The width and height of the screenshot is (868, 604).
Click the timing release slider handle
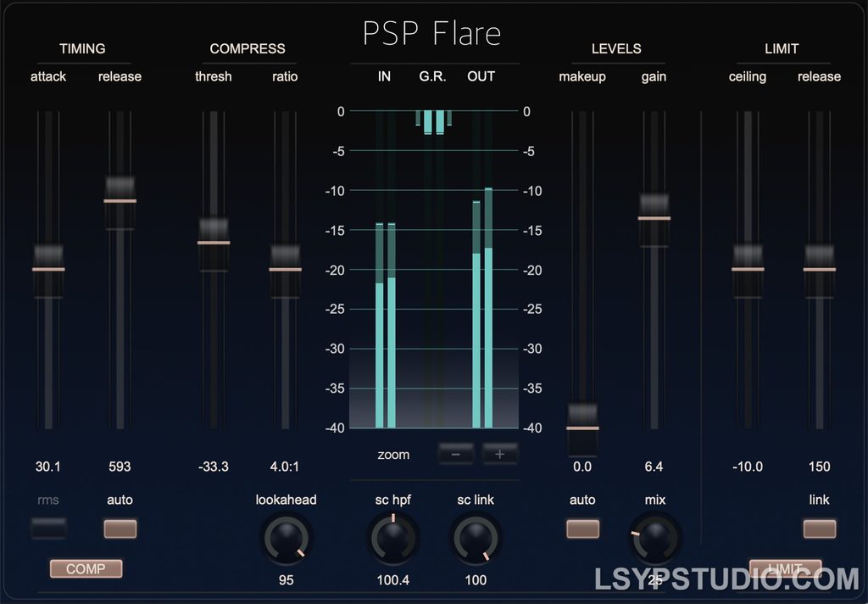120,202
